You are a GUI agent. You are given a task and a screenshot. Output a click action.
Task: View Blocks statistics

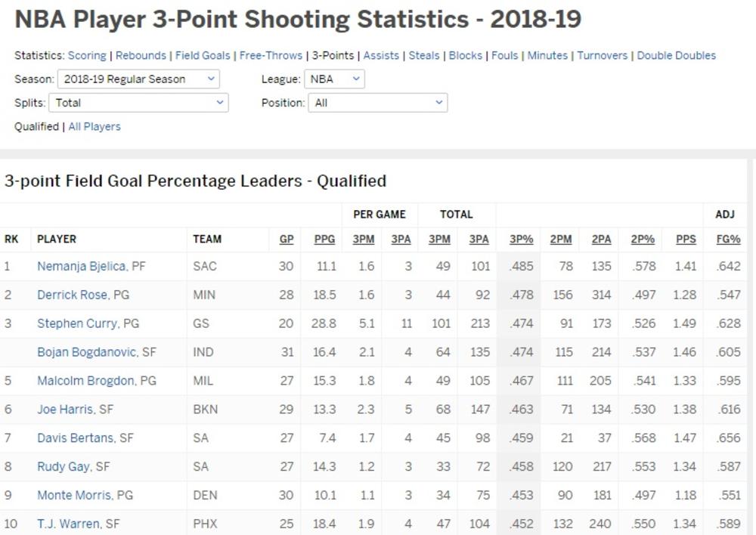(x=465, y=55)
